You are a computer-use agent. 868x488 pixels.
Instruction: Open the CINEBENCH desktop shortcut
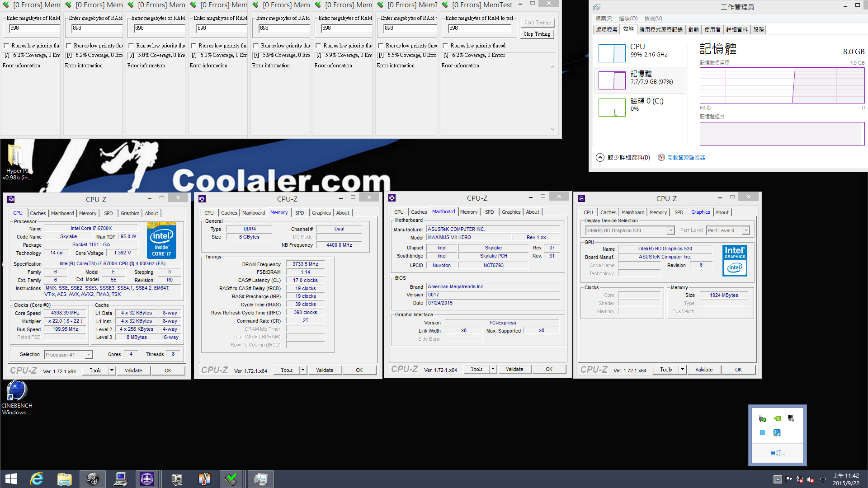tap(17, 391)
